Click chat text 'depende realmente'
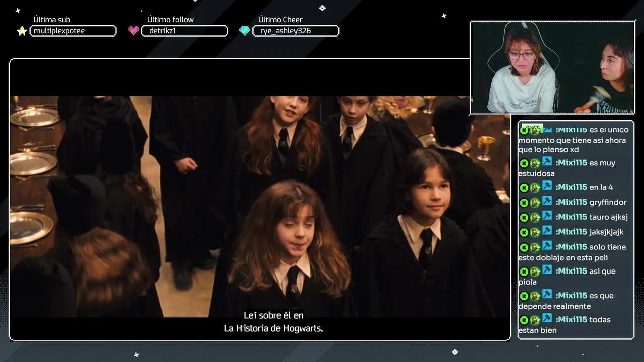The width and height of the screenshot is (644, 362). [x=554, y=306]
